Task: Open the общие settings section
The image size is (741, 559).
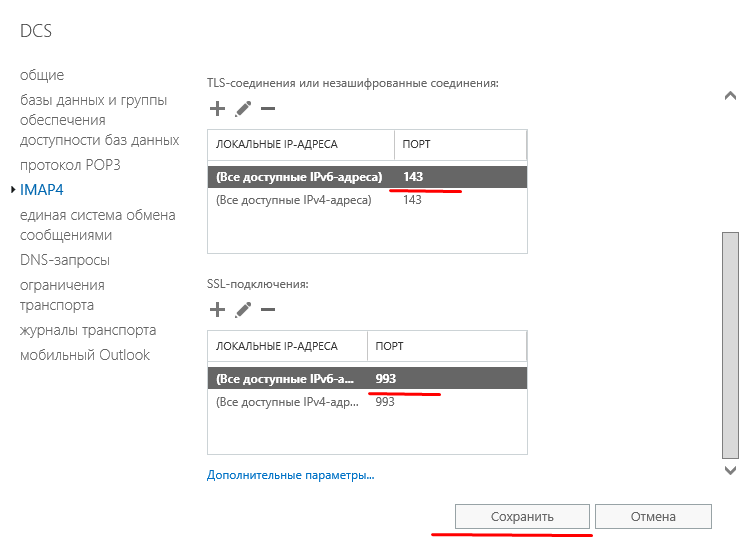Action: pos(42,75)
